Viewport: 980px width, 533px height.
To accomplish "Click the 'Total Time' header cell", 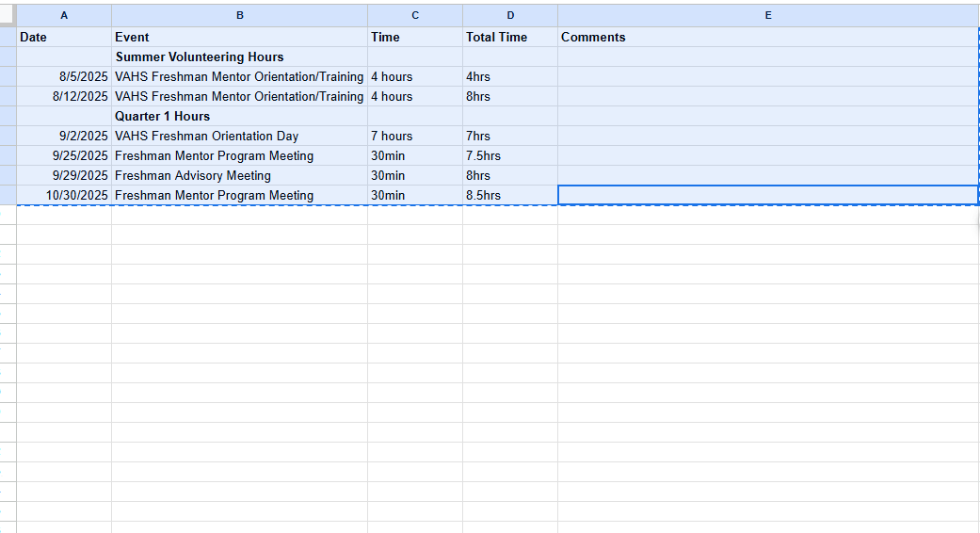I will pos(510,37).
